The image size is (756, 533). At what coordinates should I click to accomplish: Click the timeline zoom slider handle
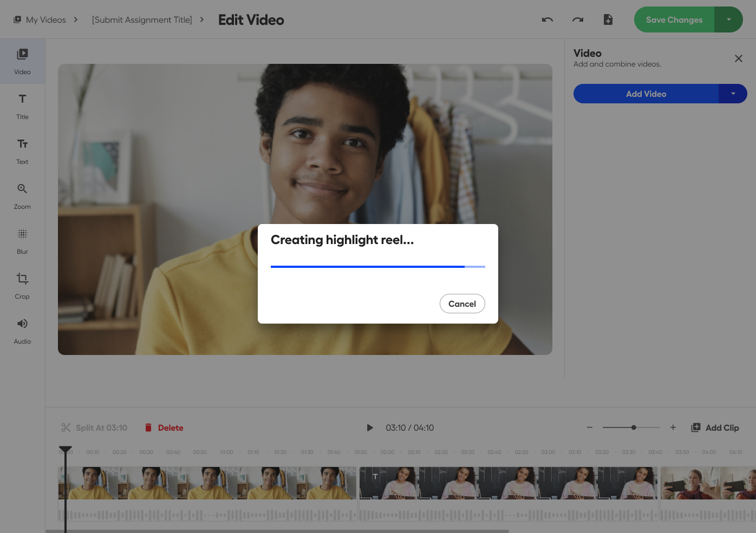pyautogui.click(x=634, y=427)
